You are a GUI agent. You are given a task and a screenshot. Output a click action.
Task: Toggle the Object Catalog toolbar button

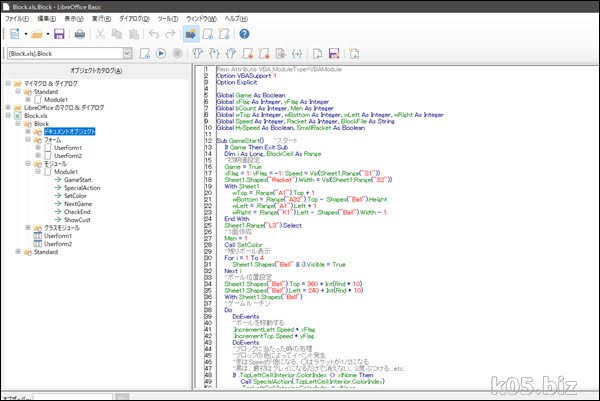click(191, 34)
